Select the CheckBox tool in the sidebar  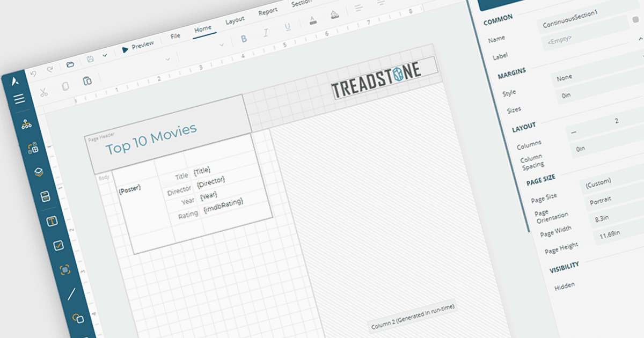pos(58,245)
